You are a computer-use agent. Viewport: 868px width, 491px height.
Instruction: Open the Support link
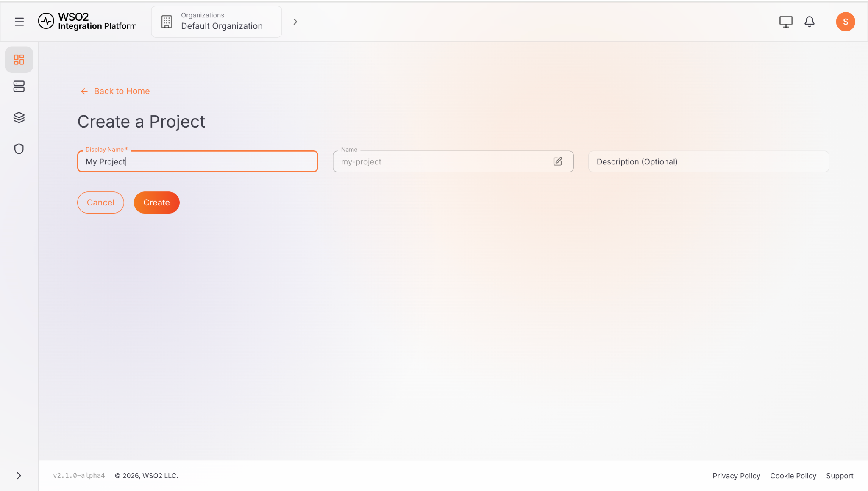[x=840, y=476]
